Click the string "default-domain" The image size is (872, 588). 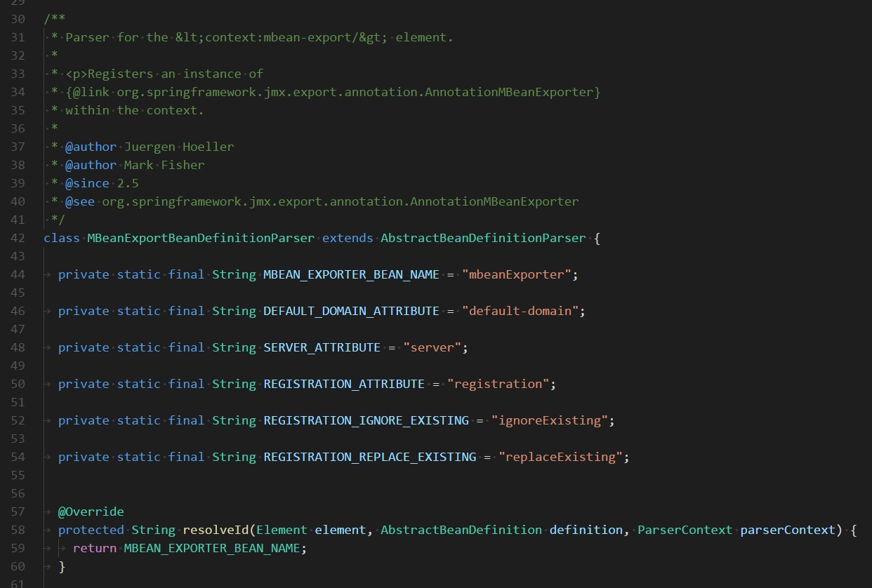[x=520, y=311]
